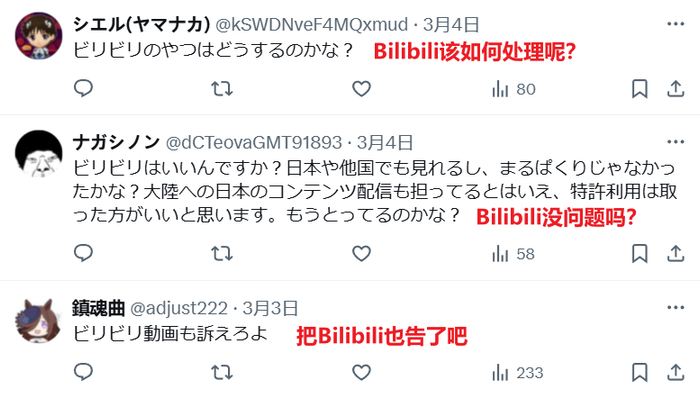Share シエル(ヤマナカ)'s tweet
The width and height of the screenshot is (700, 398).
coord(675,88)
